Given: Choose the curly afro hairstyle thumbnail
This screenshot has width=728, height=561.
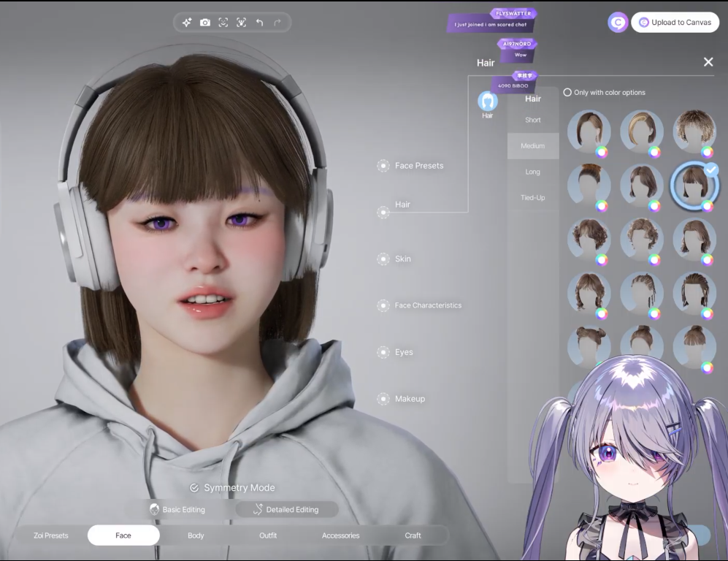Looking at the screenshot, I should (x=694, y=129).
